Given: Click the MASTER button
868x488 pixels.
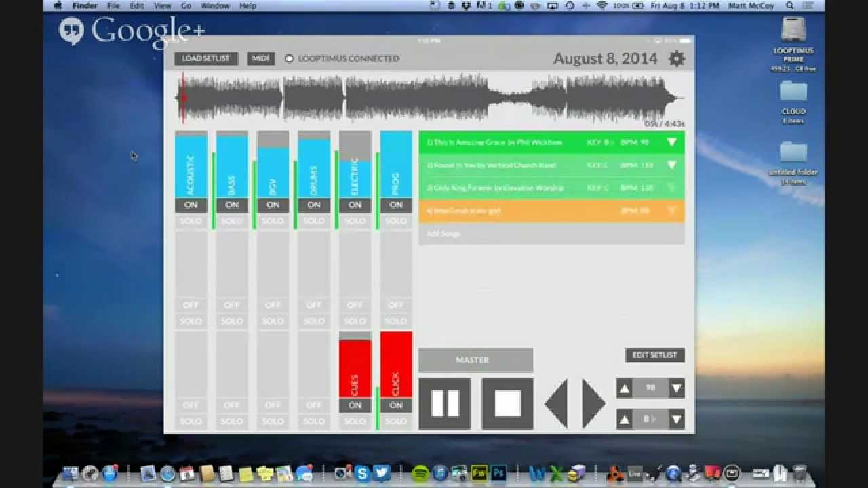Looking at the screenshot, I should pyautogui.click(x=476, y=360).
